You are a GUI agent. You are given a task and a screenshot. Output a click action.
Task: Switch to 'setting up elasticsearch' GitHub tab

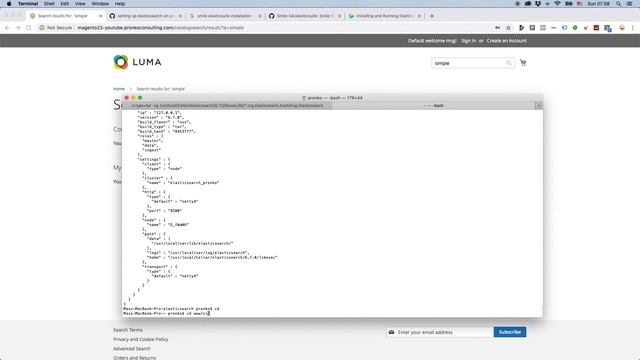point(145,16)
